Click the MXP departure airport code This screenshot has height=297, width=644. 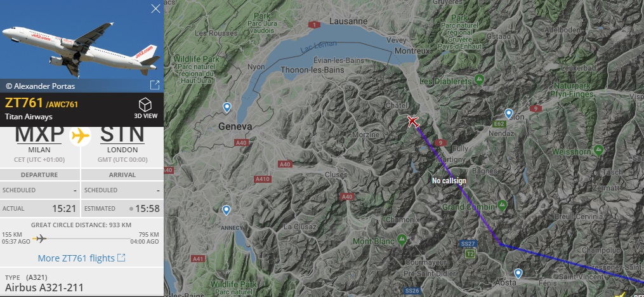click(39, 135)
